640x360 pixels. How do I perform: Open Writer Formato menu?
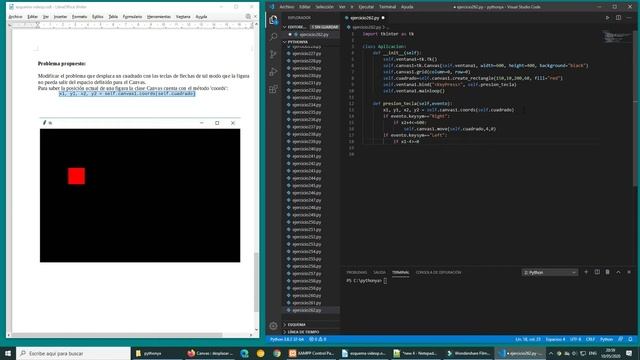tap(79, 17)
